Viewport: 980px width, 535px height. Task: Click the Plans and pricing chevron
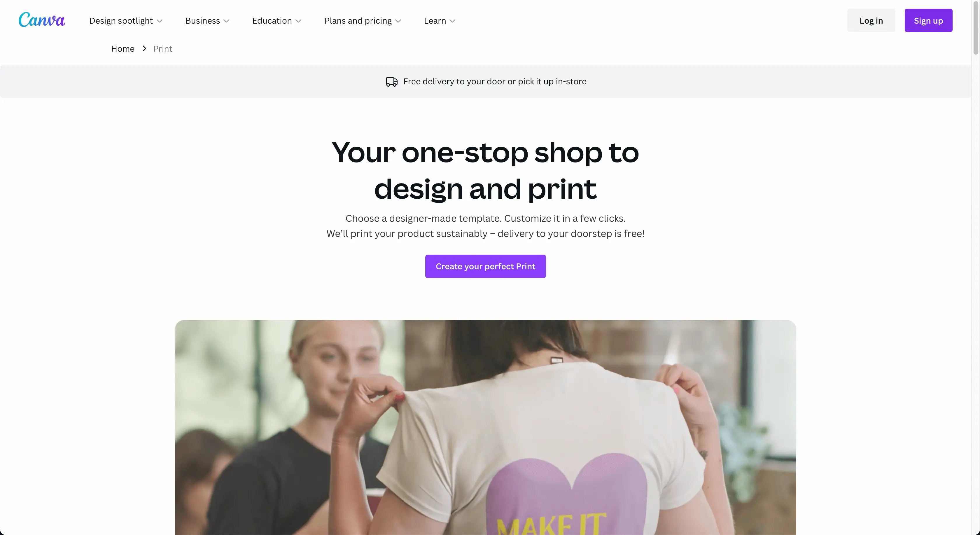coord(398,21)
